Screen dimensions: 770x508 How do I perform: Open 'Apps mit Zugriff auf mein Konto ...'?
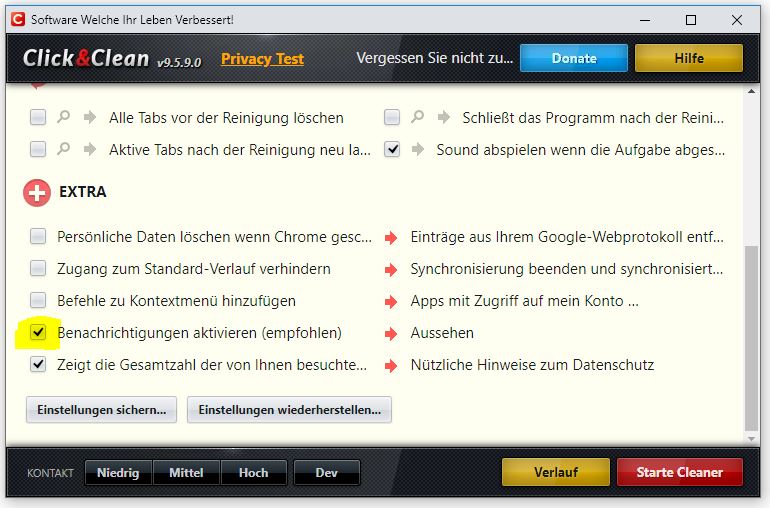click(524, 301)
